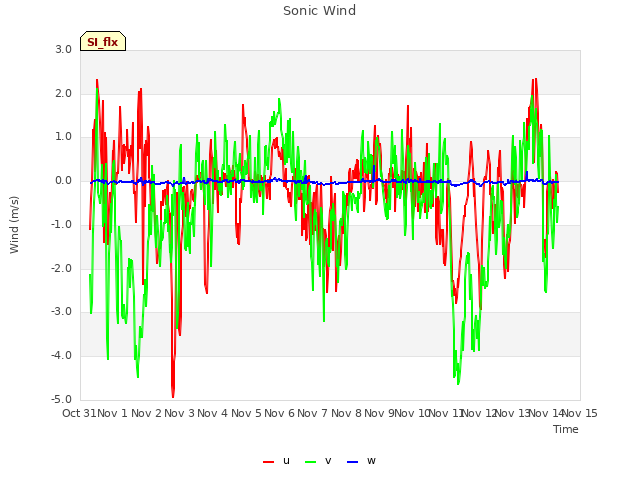Viewport: 640px width, 480px height.
Task: Click the -5.0 y-axis tick label
Action: [62, 399]
